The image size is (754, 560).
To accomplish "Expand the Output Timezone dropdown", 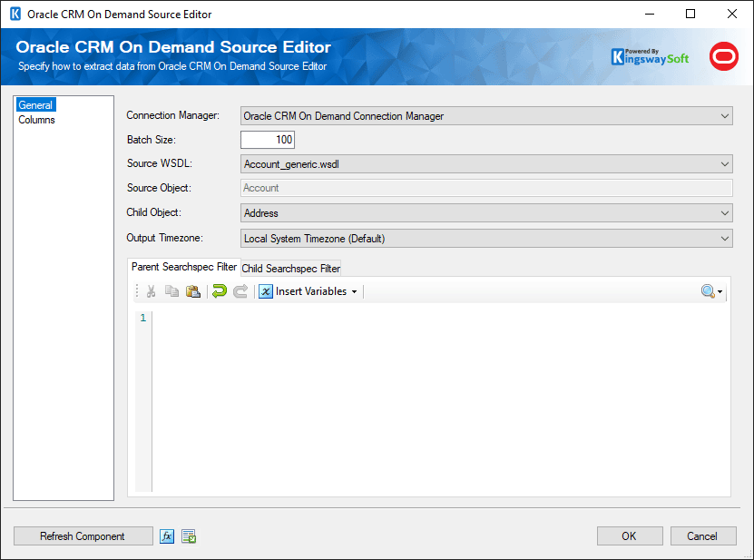I will point(725,239).
